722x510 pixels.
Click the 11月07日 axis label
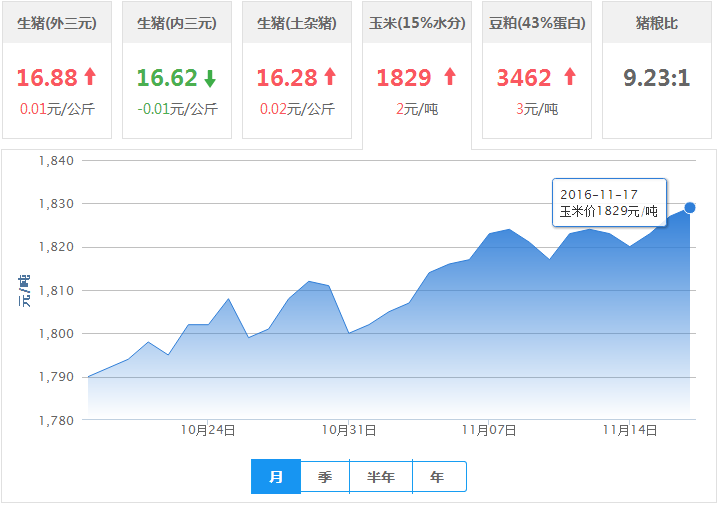[489, 430]
